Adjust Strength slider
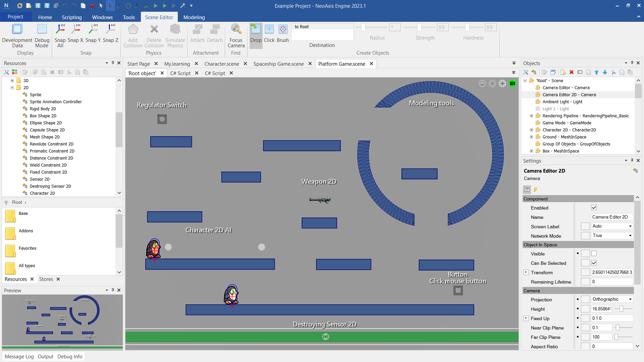The width and height of the screenshot is (644, 362). [x=419, y=27]
